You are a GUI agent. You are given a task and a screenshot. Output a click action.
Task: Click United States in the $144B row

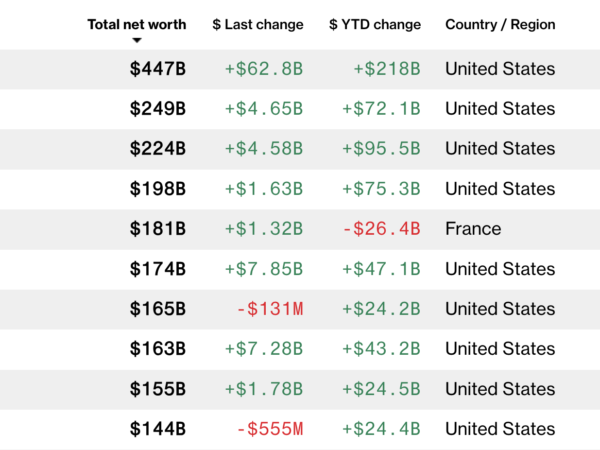coord(500,429)
